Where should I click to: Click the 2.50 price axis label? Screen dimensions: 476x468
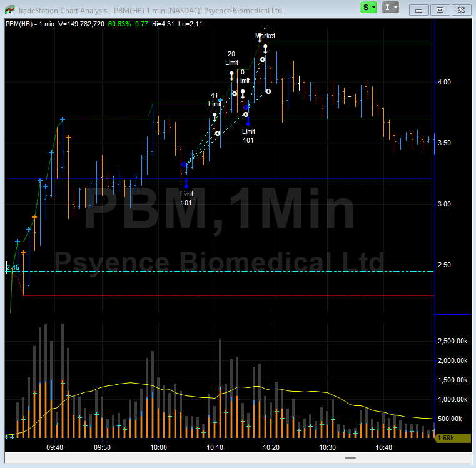coord(444,265)
